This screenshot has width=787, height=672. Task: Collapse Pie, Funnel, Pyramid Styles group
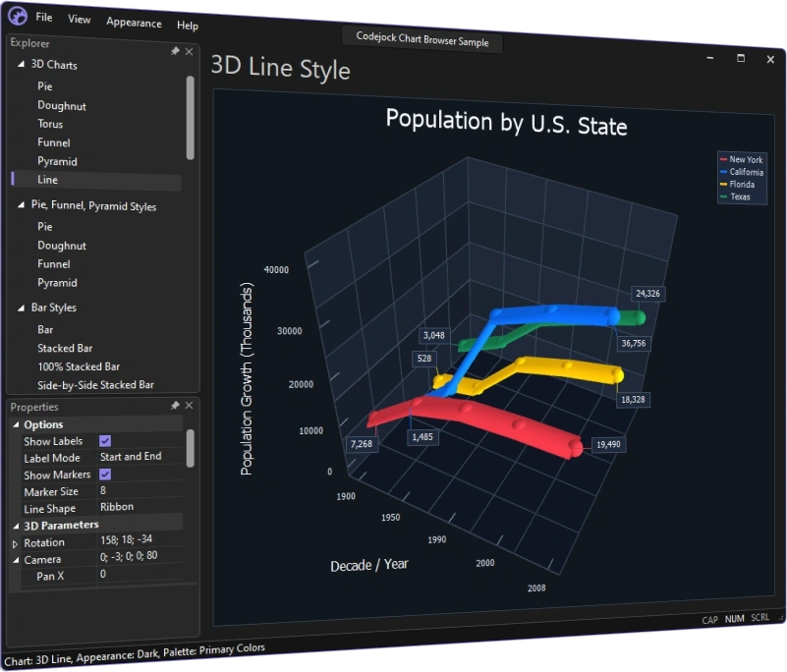(x=21, y=204)
